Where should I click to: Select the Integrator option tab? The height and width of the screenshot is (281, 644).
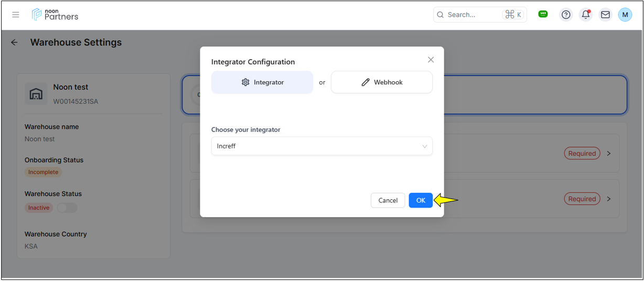(x=262, y=82)
